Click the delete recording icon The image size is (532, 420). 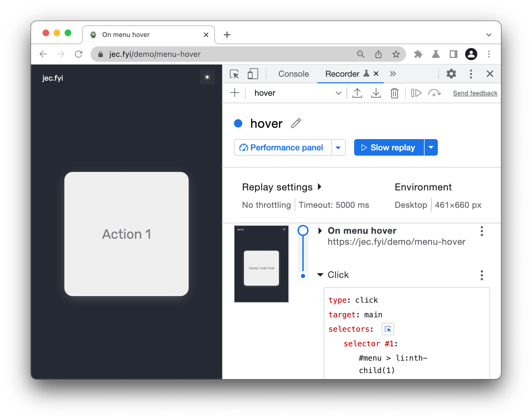[x=393, y=93]
